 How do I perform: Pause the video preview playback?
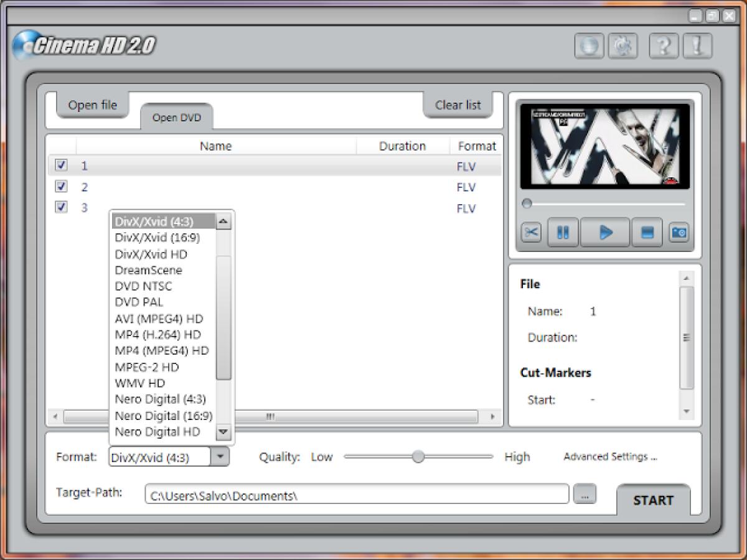point(562,232)
